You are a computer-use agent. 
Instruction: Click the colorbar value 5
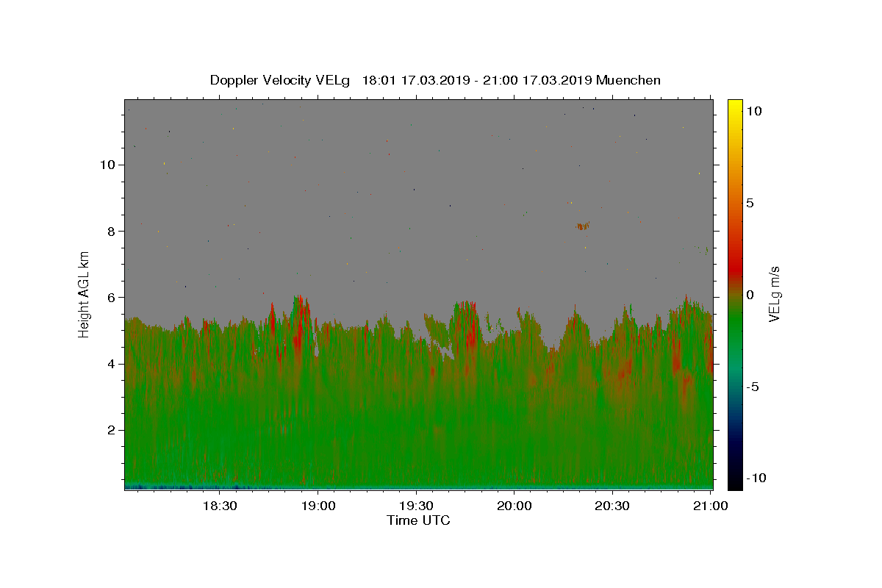(x=750, y=203)
